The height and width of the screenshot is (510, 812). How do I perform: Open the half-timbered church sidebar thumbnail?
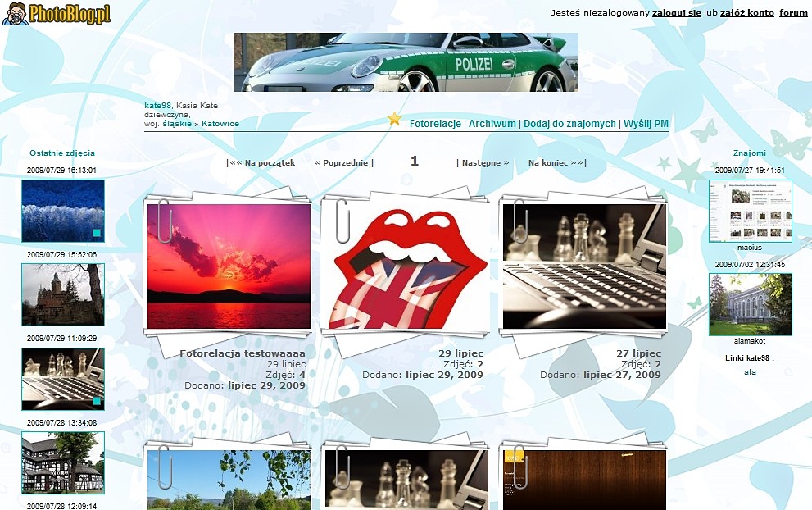coord(63,462)
